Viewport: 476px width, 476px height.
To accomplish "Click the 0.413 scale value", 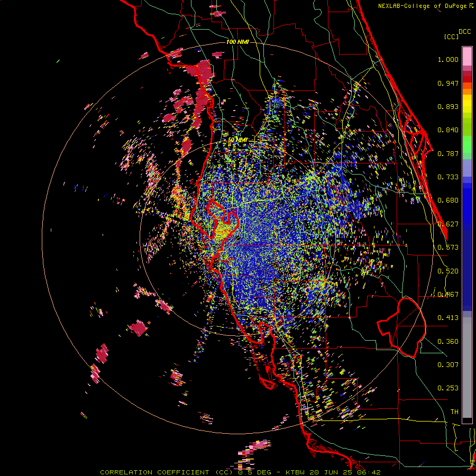I will [x=448, y=318].
